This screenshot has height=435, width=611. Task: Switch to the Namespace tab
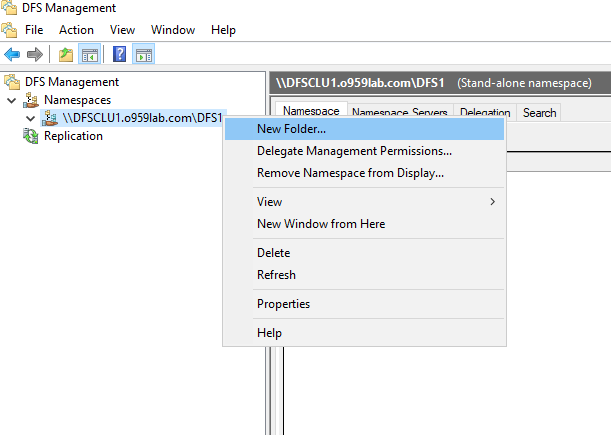pos(311,110)
